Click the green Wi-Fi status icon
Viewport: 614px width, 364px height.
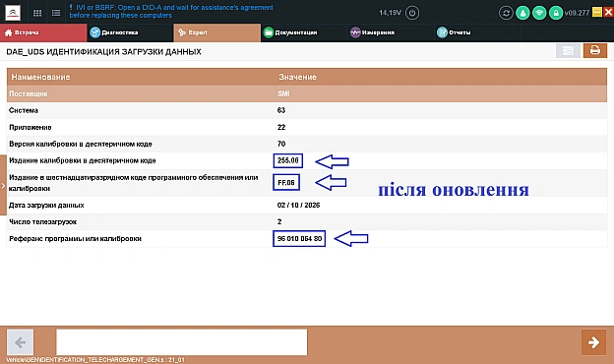539,13
